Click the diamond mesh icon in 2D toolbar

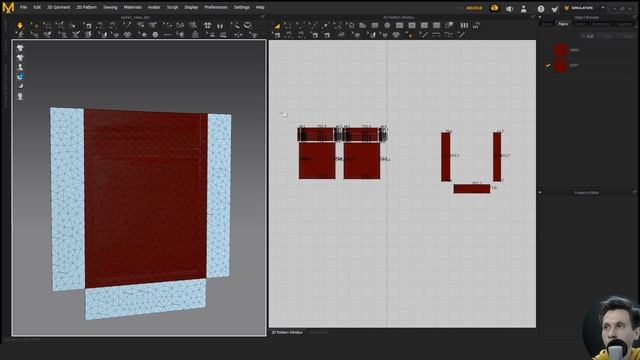pyautogui.click(x=396, y=35)
